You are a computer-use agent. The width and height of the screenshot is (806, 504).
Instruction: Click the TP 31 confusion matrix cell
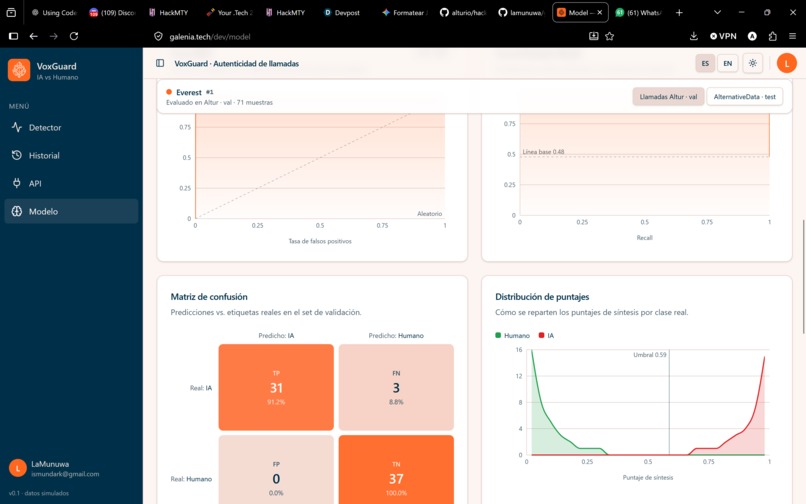(276, 387)
